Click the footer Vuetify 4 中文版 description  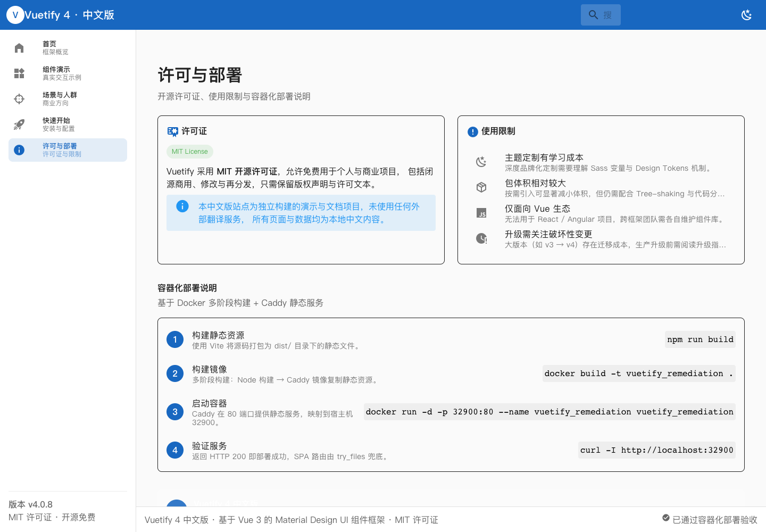click(x=292, y=520)
